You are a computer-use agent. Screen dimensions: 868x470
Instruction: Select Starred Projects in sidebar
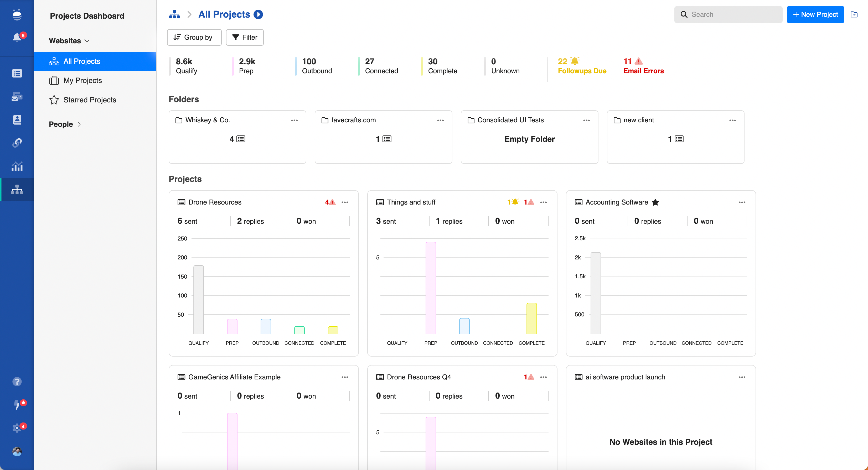(90, 100)
